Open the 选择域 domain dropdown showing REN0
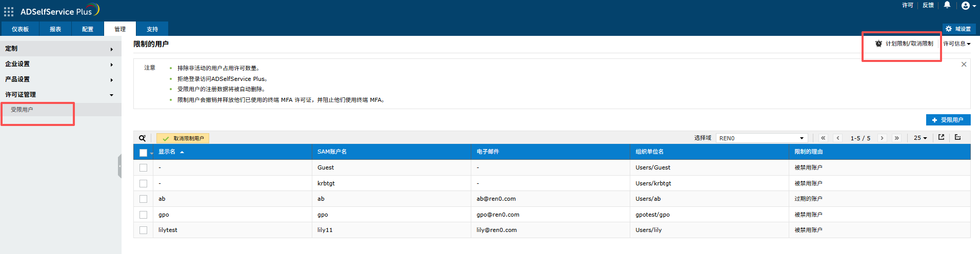The image size is (980, 254). point(761,138)
